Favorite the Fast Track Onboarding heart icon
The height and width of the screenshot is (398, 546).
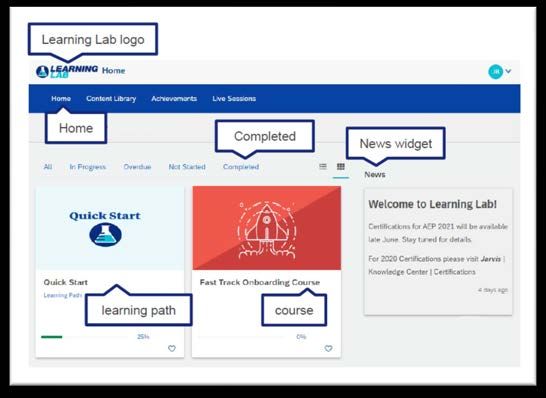pos(328,348)
